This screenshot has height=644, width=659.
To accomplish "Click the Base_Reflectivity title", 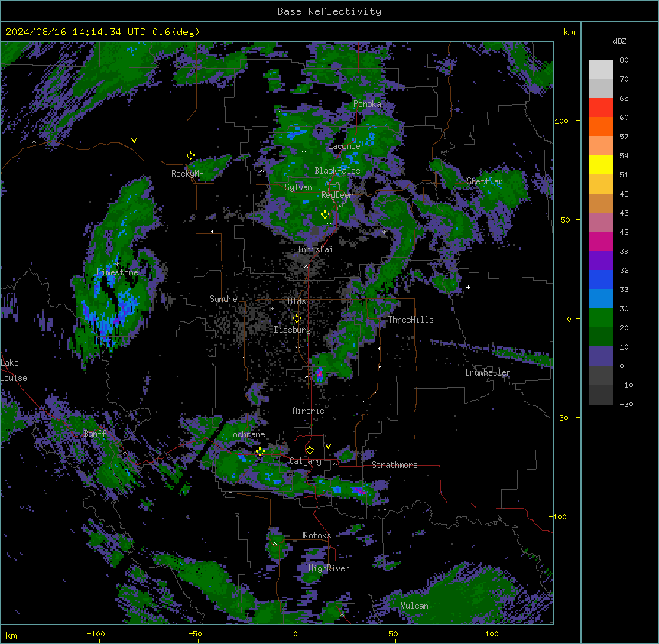I will [329, 11].
